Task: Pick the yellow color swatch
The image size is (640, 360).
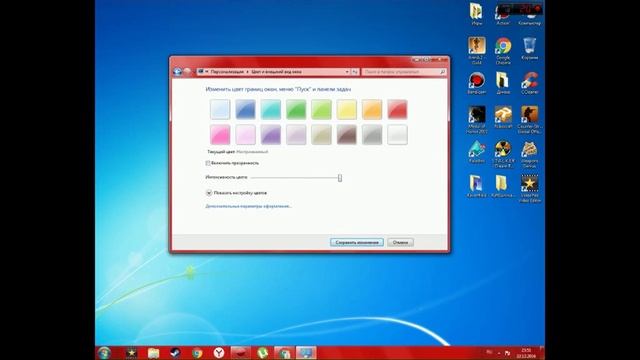Action: tap(347, 109)
